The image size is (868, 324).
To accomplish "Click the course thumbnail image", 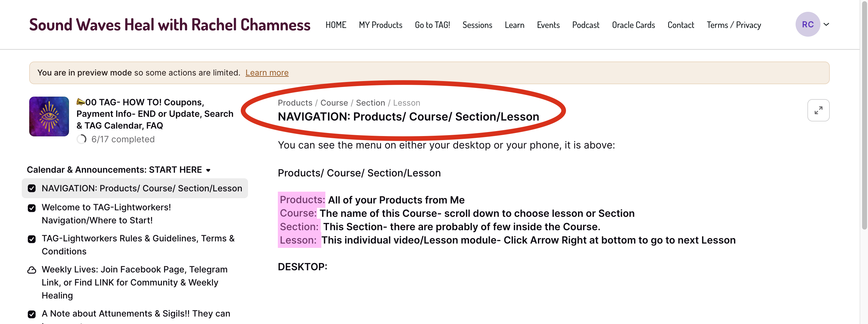I will pyautogui.click(x=49, y=116).
